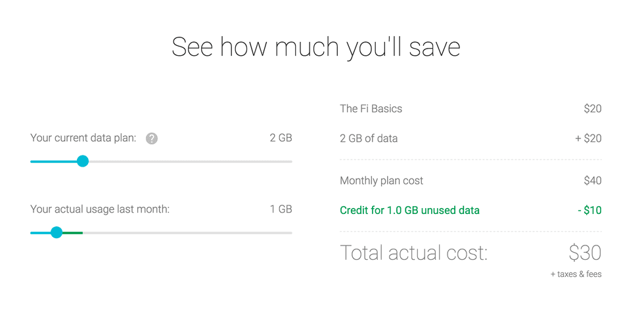The image size is (644, 315).
Task: Click the 1 GB usage value
Action: click(281, 209)
